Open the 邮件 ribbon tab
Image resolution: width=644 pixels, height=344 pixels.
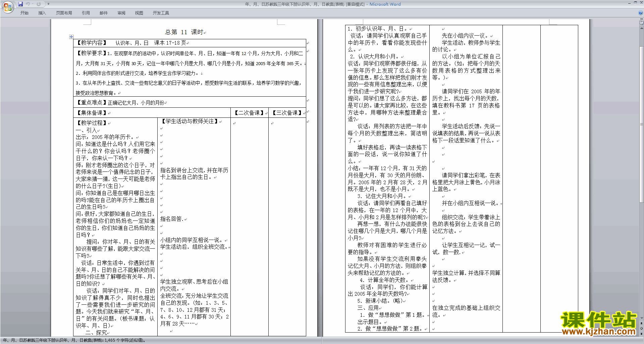pos(104,13)
